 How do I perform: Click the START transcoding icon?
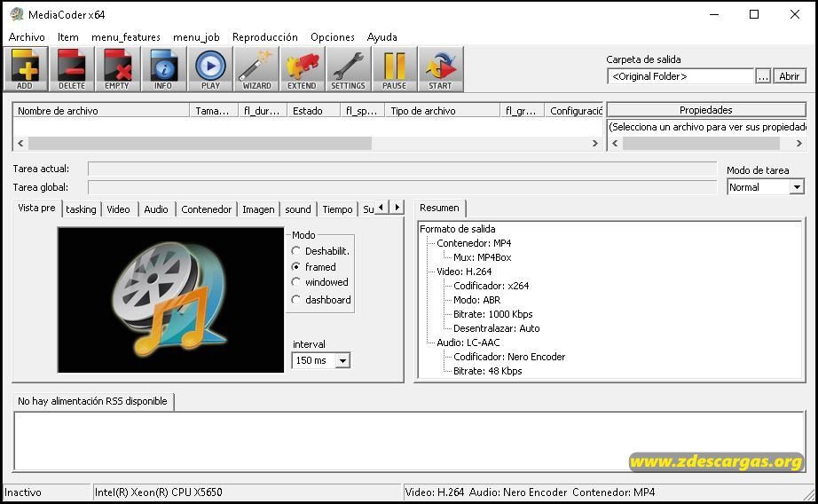pos(440,69)
